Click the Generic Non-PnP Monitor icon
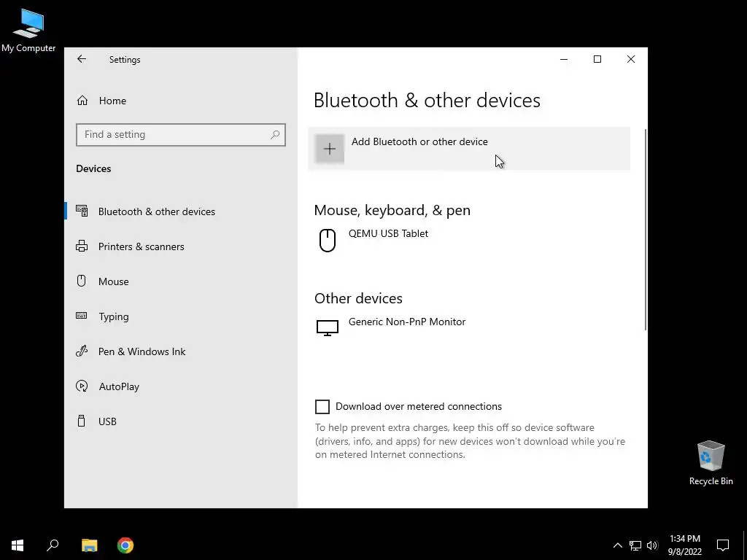The image size is (747, 560). pyautogui.click(x=328, y=327)
